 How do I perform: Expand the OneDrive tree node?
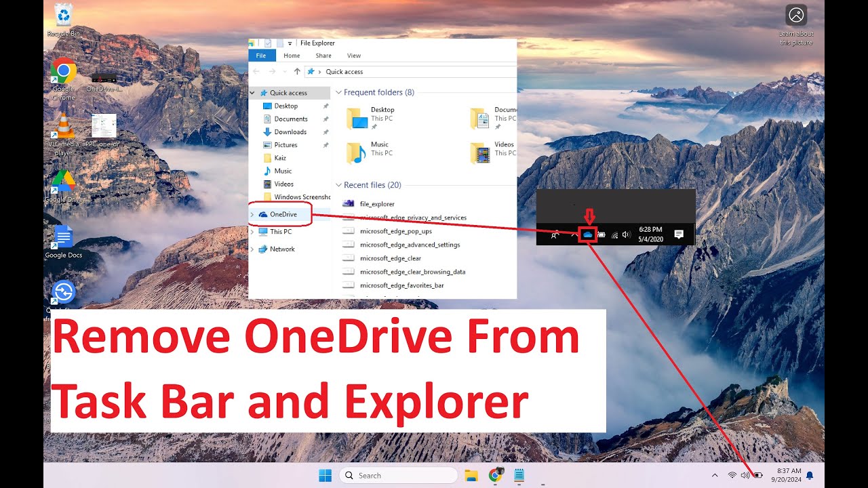[x=252, y=214]
